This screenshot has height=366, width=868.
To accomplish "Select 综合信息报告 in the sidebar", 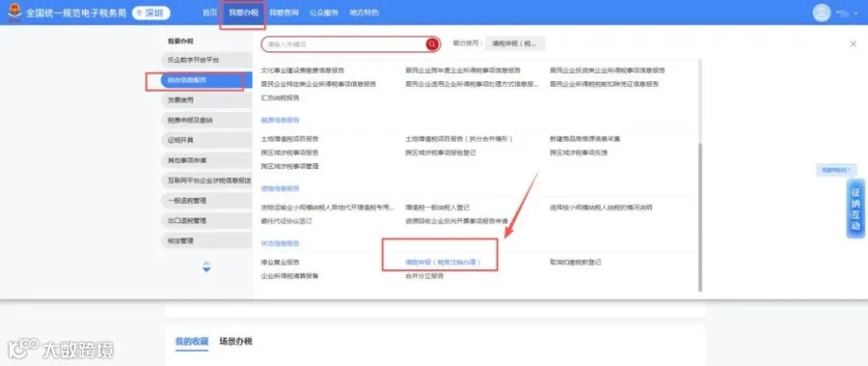I will (206, 80).
